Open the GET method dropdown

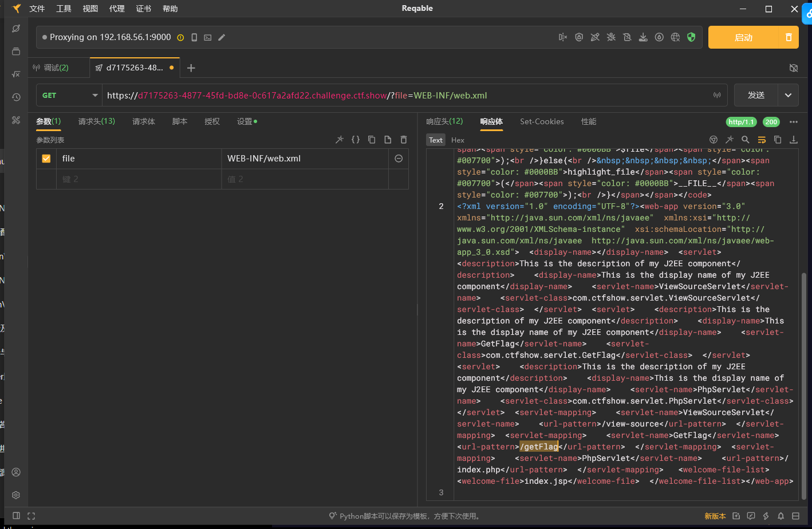[x=69, y=96]
